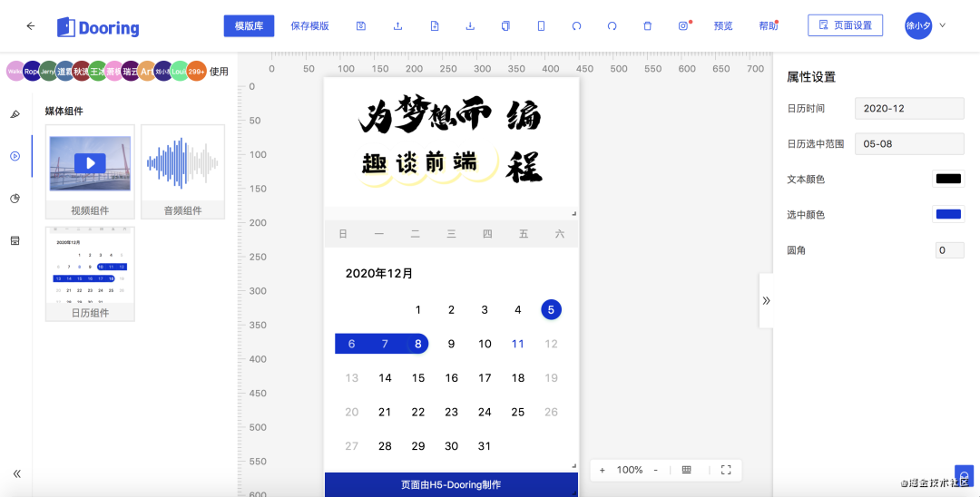Select day 25 in calendar
980x497 pixels.
click(x=517, y=412)
